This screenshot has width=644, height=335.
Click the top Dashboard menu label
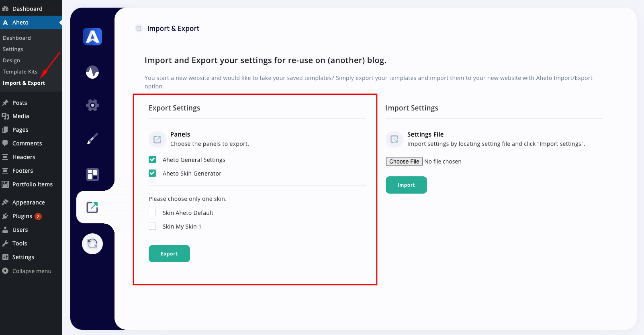pos(27,9)
